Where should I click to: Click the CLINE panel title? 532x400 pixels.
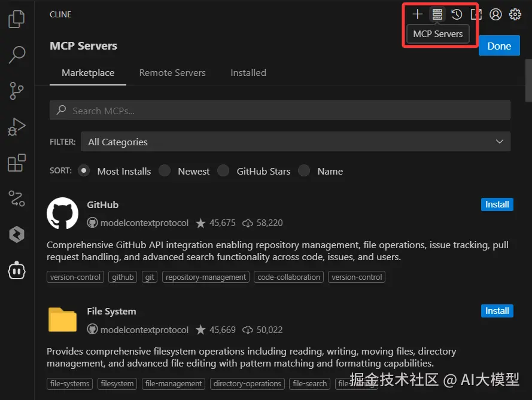(x=60, y=14)
